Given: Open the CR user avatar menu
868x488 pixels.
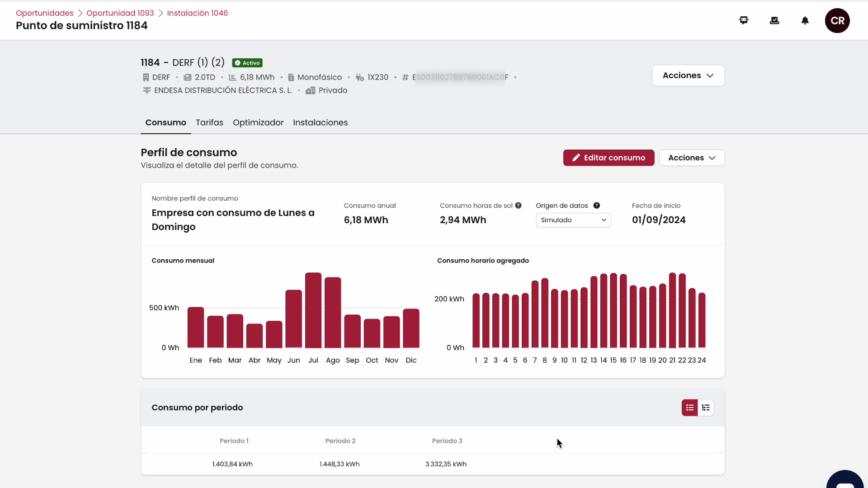Looking at the screenshot, I should pyautogui.click(x=837, y=20).
